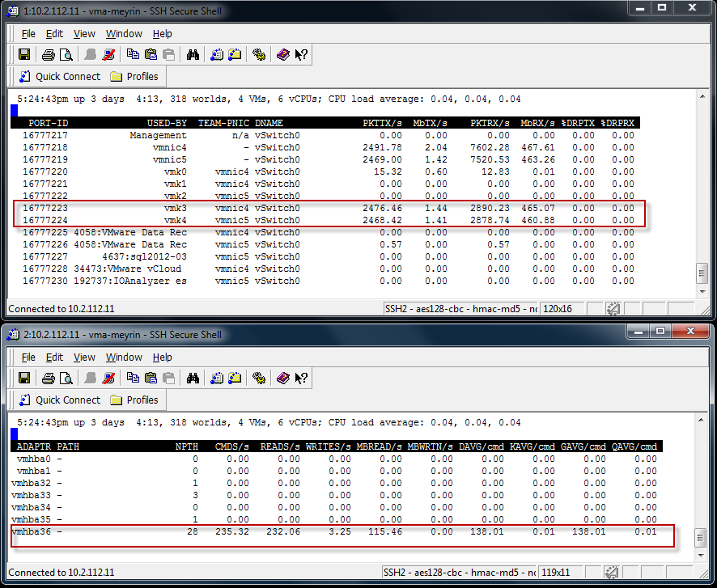This screenshot has width=717, height=588.
Task: Open Edit menu in top window
Action: pyautogui.click(x=54, y=34)
